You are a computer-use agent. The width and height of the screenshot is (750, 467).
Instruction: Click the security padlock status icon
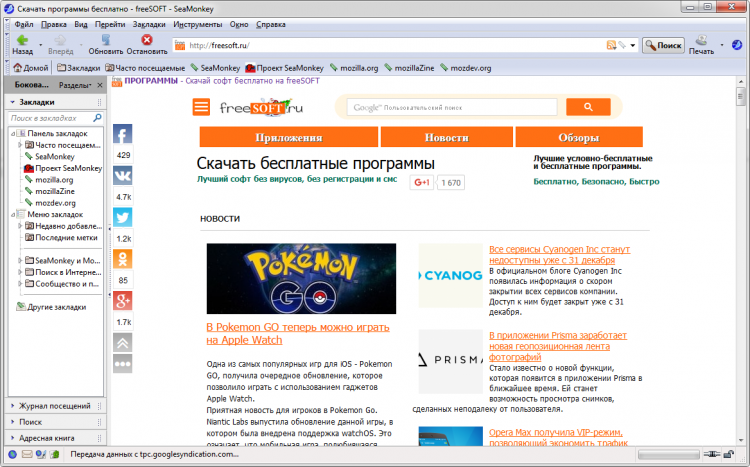(728, 454)
